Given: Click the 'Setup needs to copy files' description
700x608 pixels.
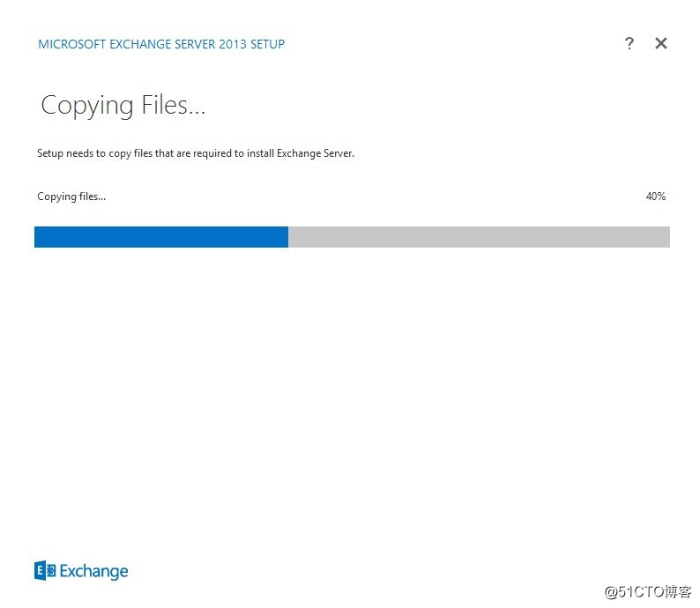Looking at the screenshot, I should click(196, 153).
